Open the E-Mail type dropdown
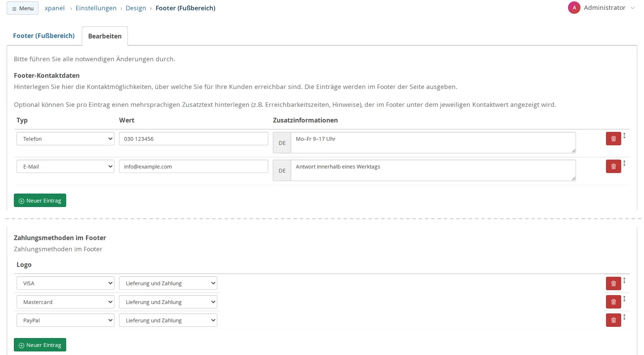 [x=65, y=166]
